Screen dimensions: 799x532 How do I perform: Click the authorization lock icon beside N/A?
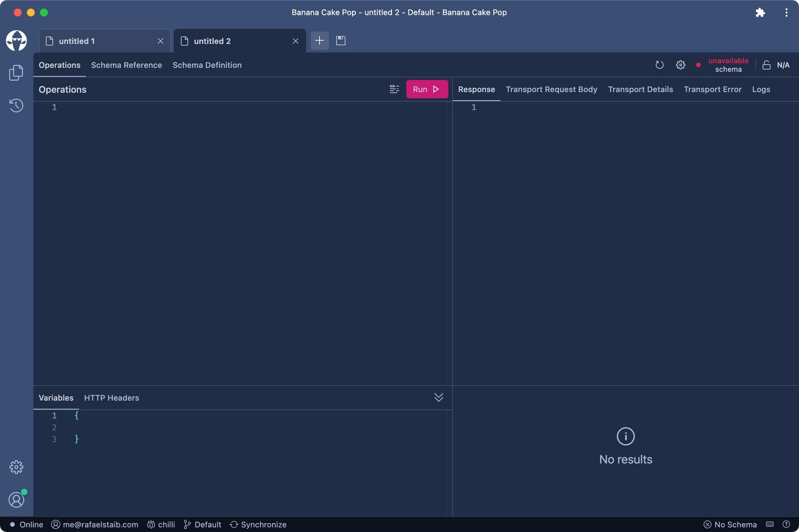coord(766,65)
